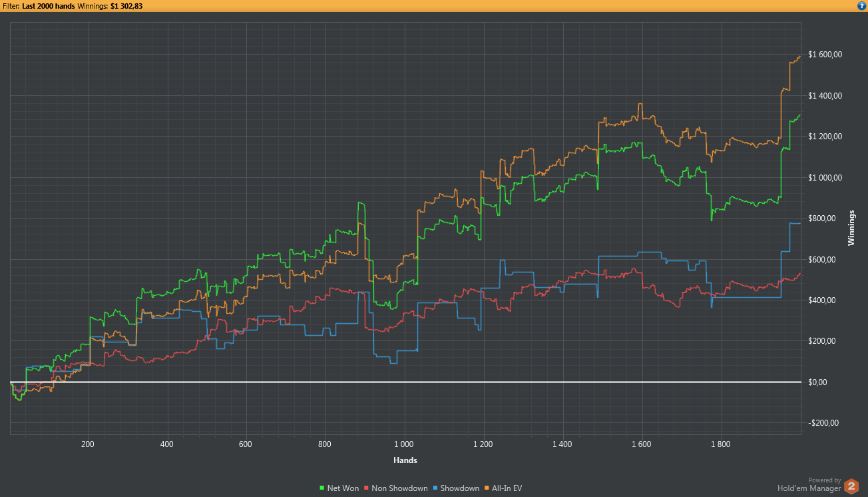Click the 'Last 2000 hands' filter text
The image size is (868, 497).
click(x=49, y=6)
